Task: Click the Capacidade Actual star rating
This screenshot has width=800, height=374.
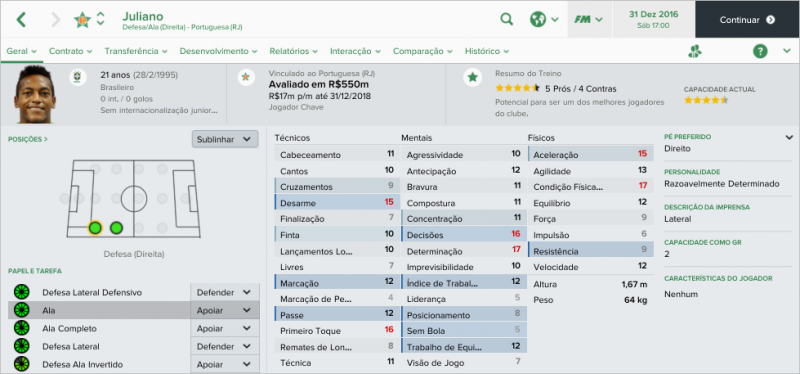Action: [x=706, y=100]
